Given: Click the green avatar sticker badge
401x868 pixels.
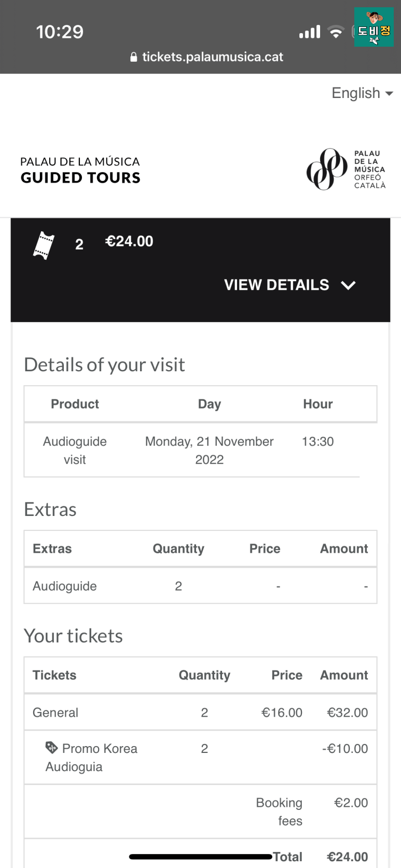Looking at the screenshot, I should [x=374, y=27].
